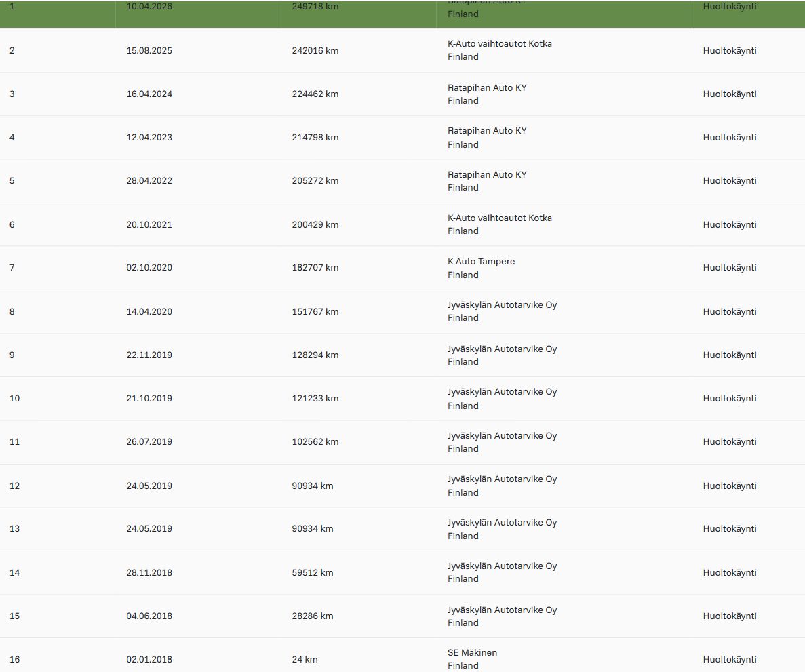Click the 24.05.2019 date in row 12
Viewport: 805px width, 672px height.
[149, 486]
